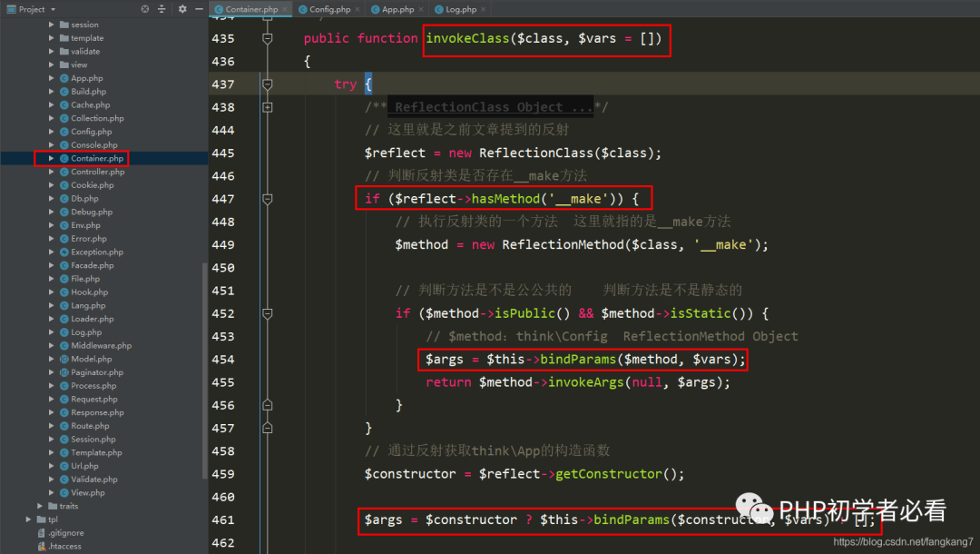
Task: Close the App.php editor tab
Action: (x=421, y=9)
